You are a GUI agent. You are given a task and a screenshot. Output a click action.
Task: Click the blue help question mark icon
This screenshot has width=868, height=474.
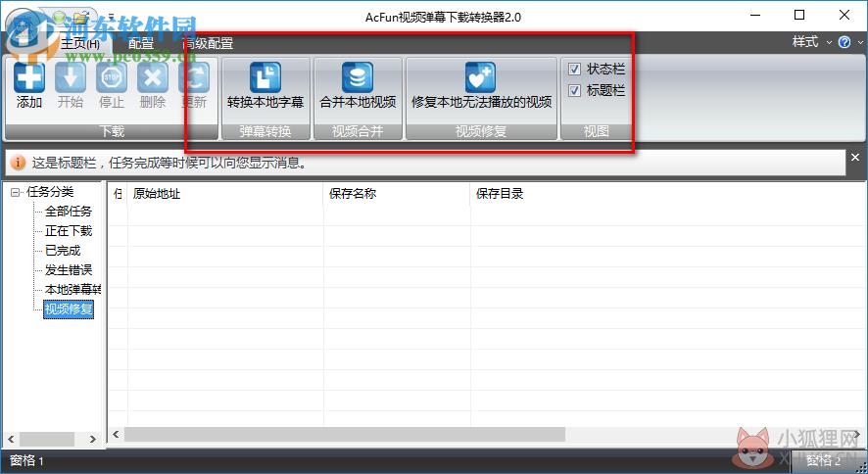pos(844,42)
